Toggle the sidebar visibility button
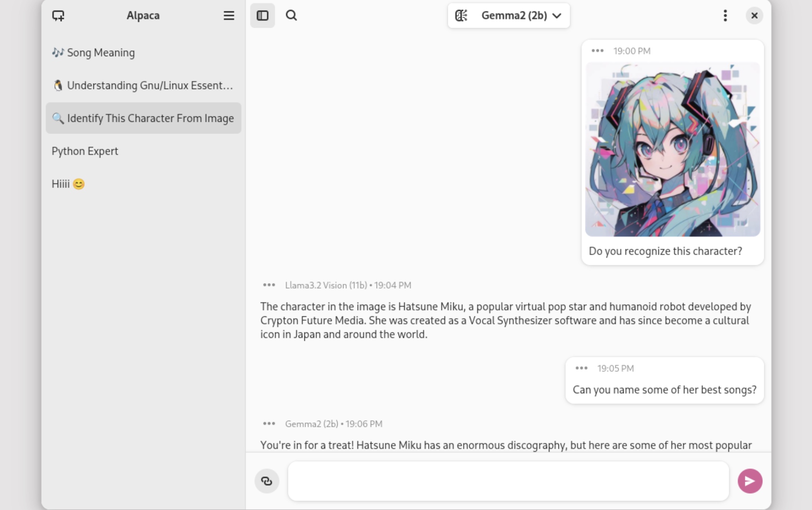This screenshot has height=510, width=812. pos(263,16)
